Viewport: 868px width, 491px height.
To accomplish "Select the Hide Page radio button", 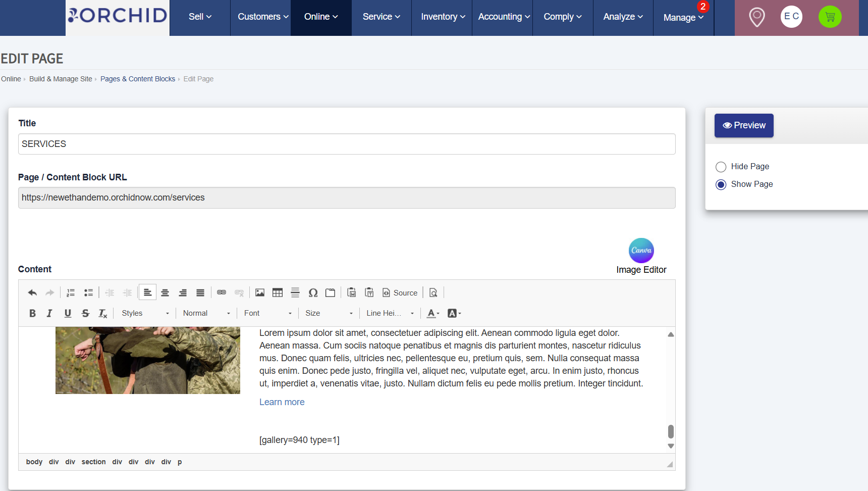I will click(721, 167).
